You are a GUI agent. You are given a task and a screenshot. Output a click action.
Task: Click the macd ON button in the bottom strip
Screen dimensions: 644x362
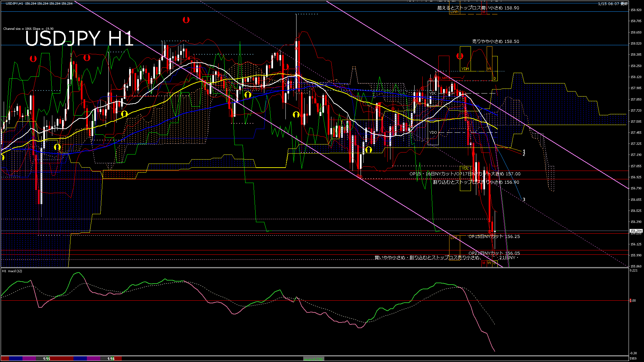coord(314,359)
